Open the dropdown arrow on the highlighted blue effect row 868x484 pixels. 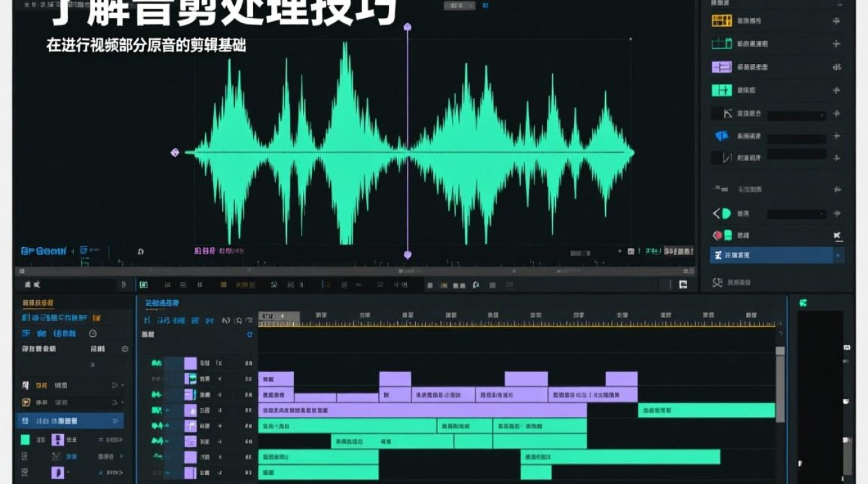click(838, 256)
